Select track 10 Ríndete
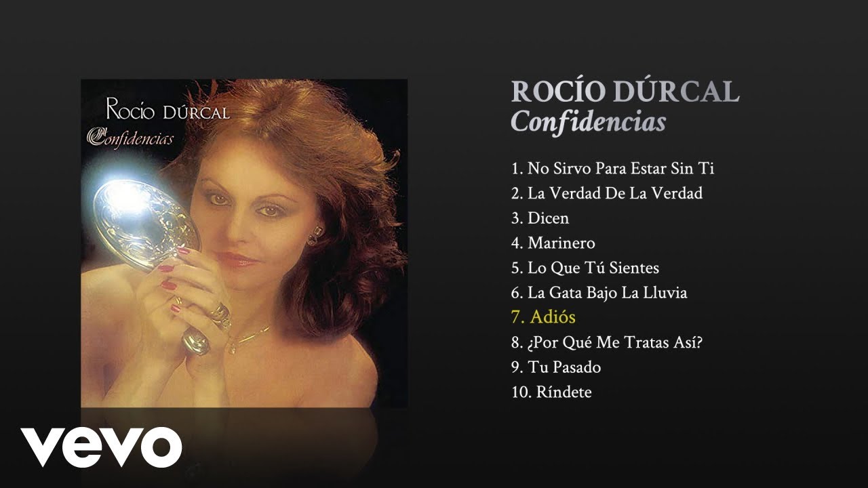Viewport: 868px width, 488px height. tap(551, 392)
